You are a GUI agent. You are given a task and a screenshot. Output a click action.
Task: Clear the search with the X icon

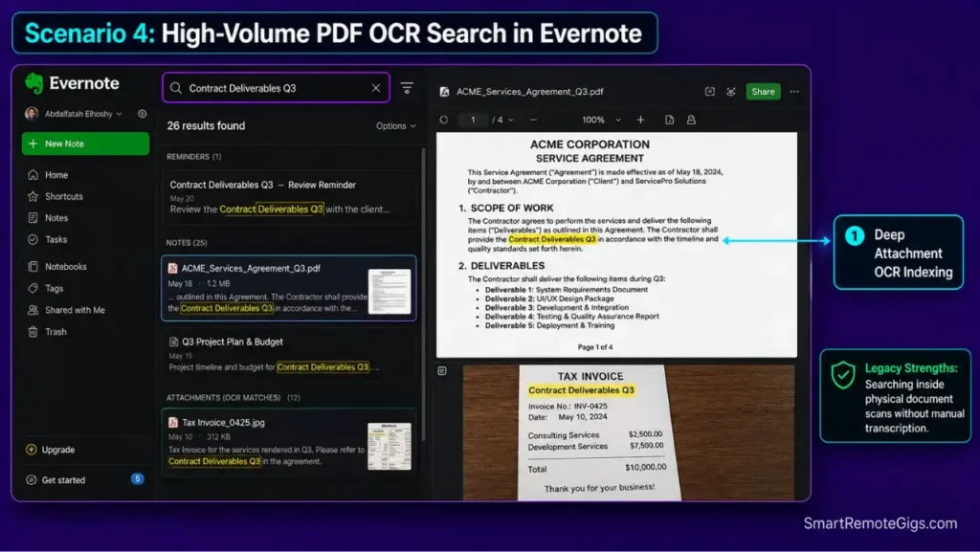(x=375, y=88)
